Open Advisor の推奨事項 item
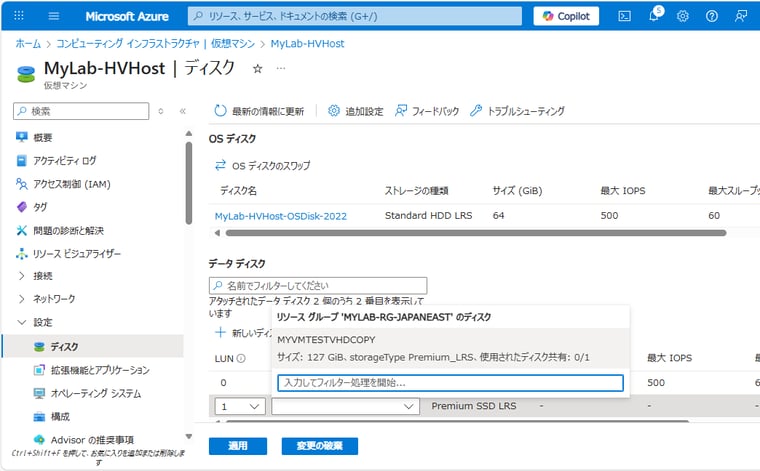Viewport: 760px width, 471px height. pos(92,440)
